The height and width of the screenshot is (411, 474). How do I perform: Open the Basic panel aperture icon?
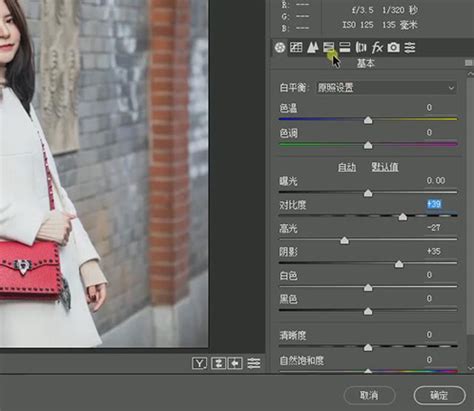click(x=280, y=48)
